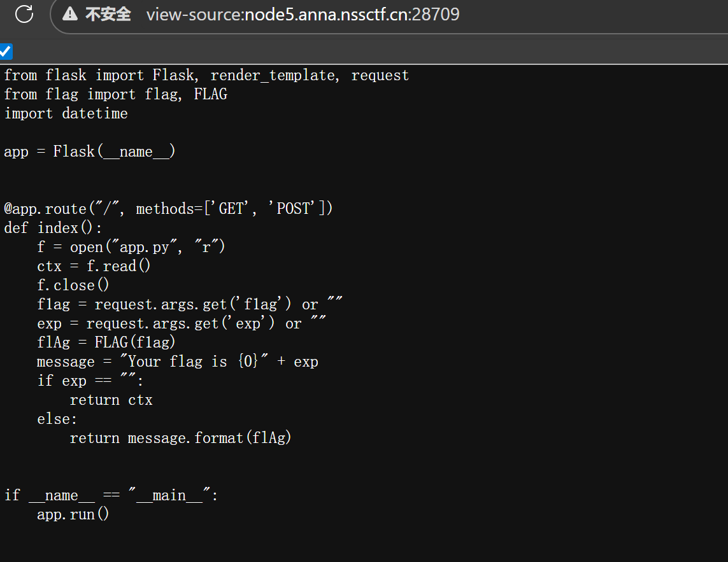This screenshot has height=562, width=728.
Task: Click the 'flAg = FLAG(flag)' line
Action: pos(106,342)
